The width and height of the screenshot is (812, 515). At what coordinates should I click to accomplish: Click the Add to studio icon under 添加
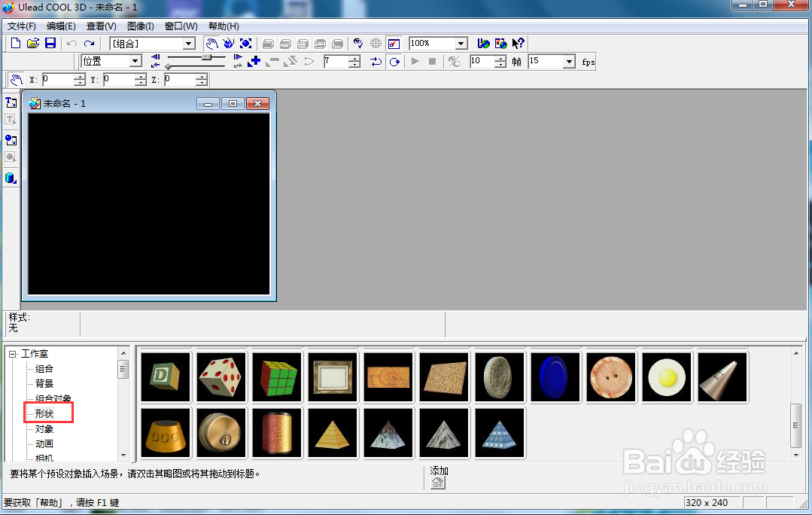click(x=438, y=483)
